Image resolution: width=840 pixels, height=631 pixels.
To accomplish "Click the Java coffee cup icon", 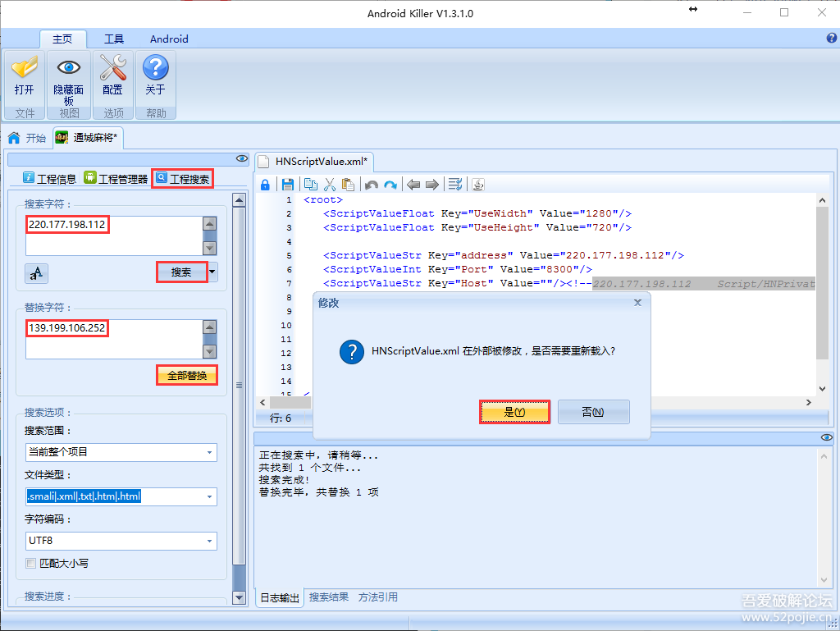I will click(478, 185).
